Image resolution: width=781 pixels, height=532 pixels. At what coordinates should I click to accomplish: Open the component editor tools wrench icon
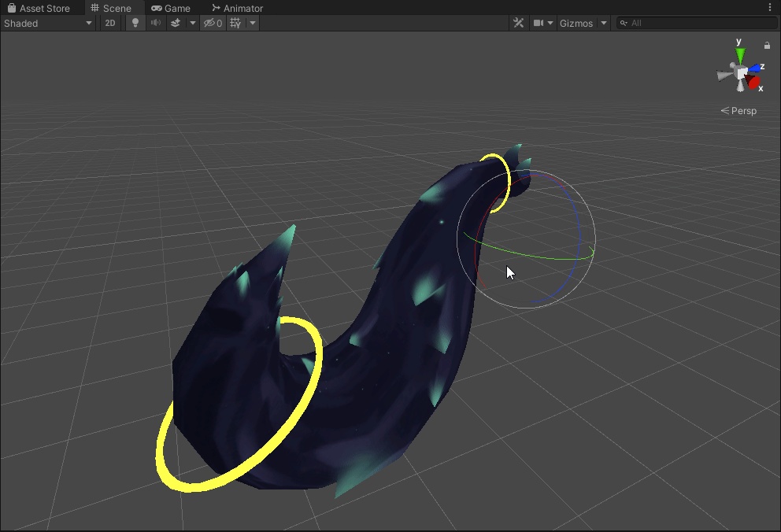click(518, 23)
